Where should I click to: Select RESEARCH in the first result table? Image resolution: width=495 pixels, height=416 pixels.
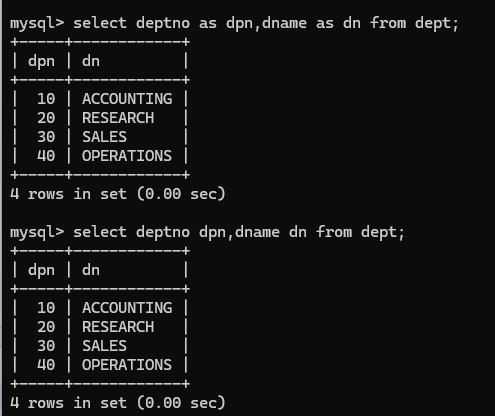(118, 118)
